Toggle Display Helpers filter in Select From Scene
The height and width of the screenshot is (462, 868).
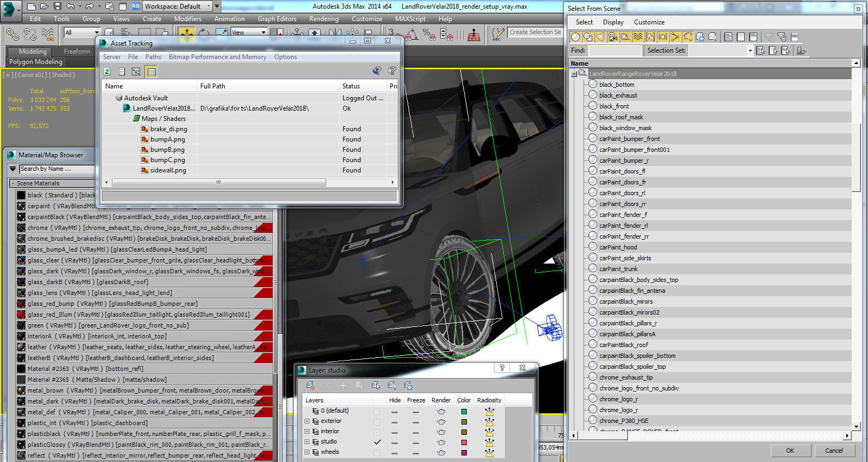(625, 37)
